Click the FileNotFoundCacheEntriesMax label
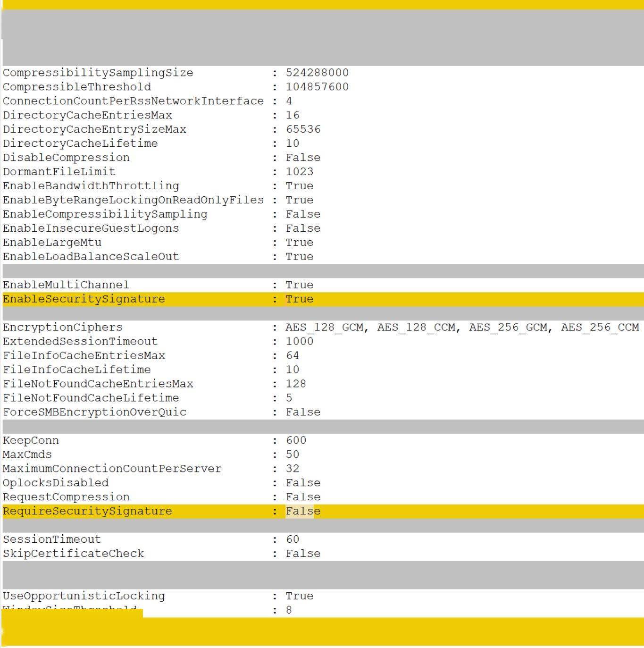This screenshot has width=644, height=648. point(98,384)
